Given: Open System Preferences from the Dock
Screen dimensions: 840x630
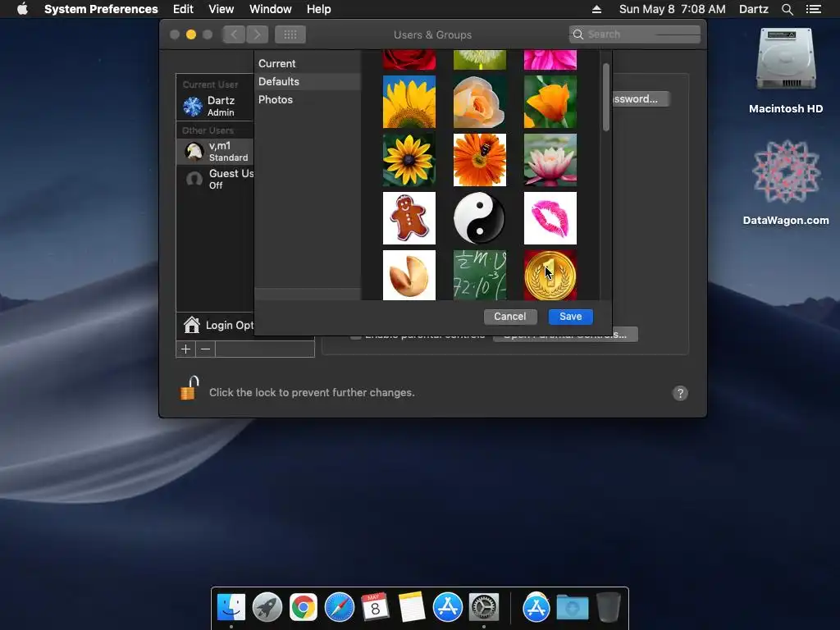Looking at the screenshot, I should point(484,608).
